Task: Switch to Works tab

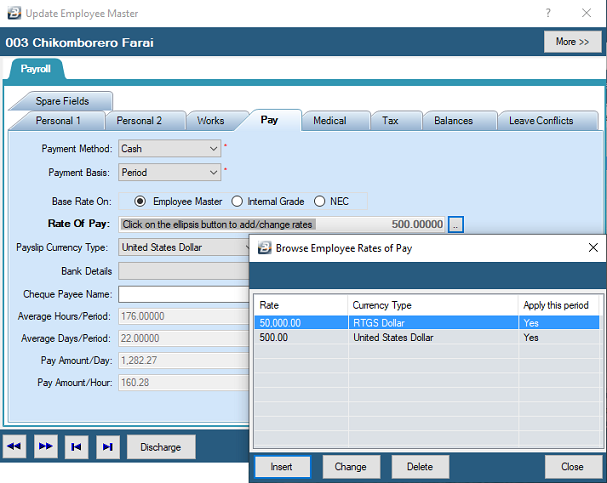Action: pyautogui.click(x=210, y=120)
